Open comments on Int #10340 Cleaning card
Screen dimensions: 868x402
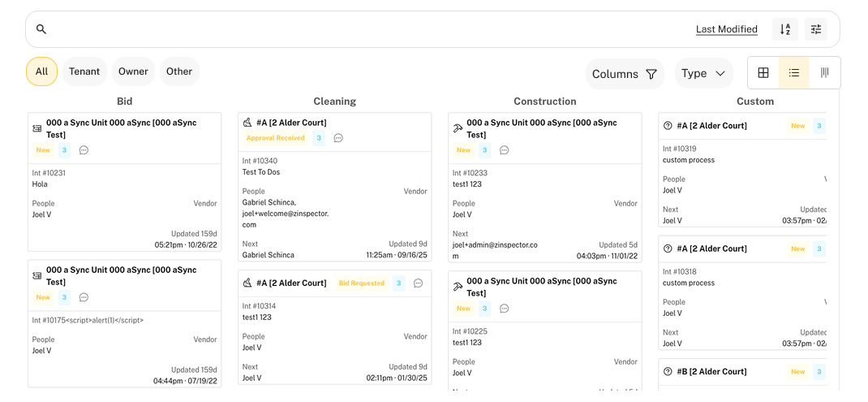coord(338,138)
